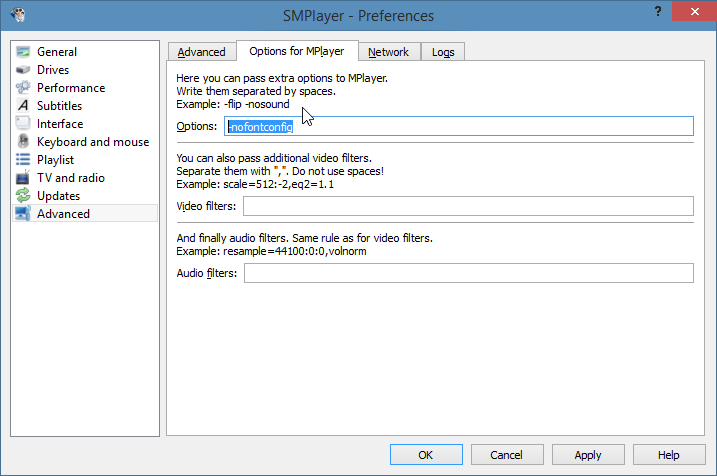Switch to the Network tab

click(389, 52)
